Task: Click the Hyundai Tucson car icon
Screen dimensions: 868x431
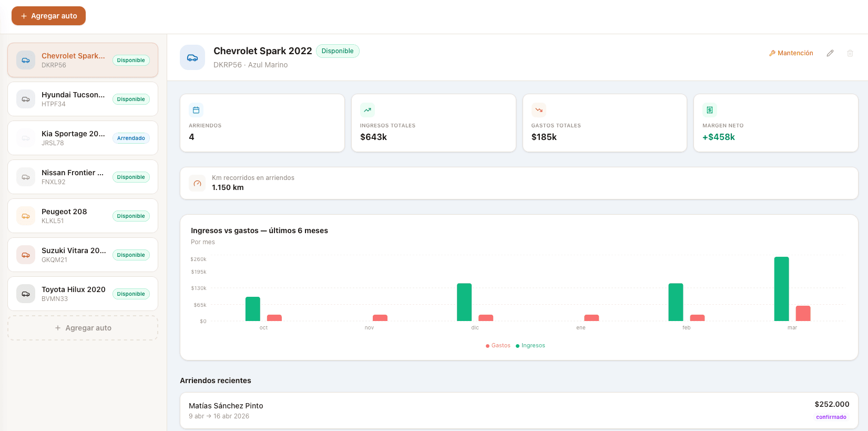Action: (x=26, y=99)
